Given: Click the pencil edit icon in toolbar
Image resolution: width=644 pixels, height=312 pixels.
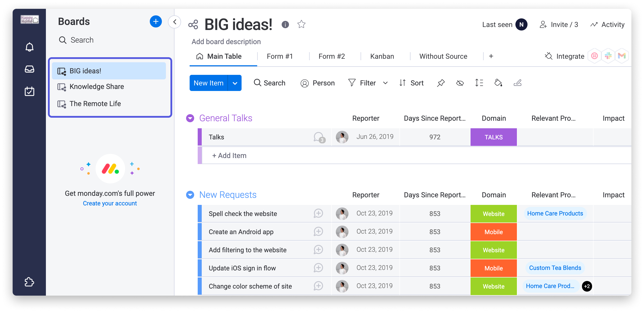Looking at the screenshot, I should click(517, 83).
